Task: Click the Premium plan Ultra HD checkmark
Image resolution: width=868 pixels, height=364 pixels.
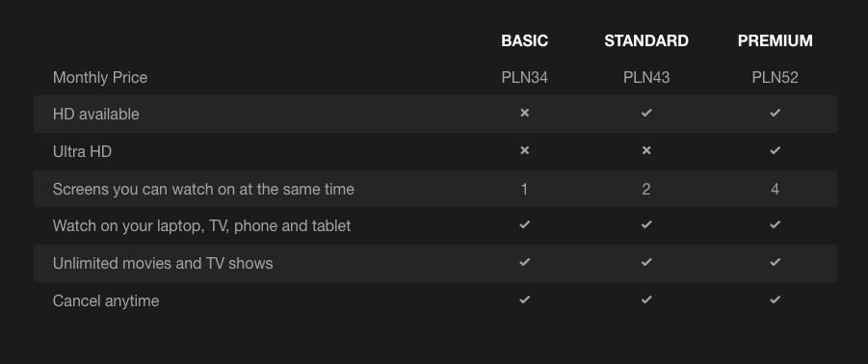Action: tap(775, 150)
